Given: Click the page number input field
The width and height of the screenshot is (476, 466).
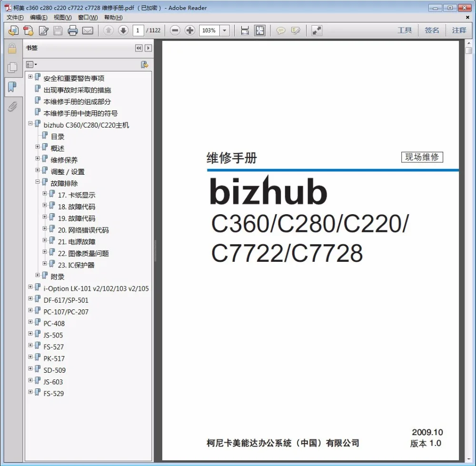Looking at the screenshot, I should [138, 30].
